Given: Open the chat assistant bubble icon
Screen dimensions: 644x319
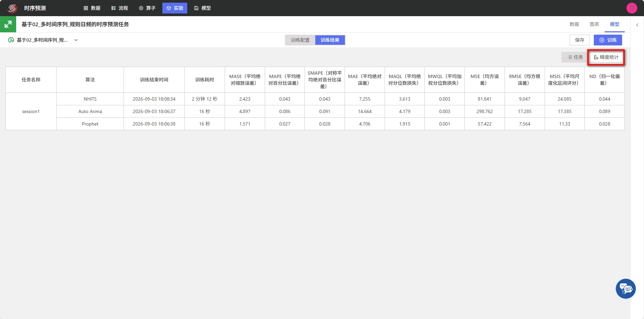Looking at the screenshot, I should [x=625, y=289].
